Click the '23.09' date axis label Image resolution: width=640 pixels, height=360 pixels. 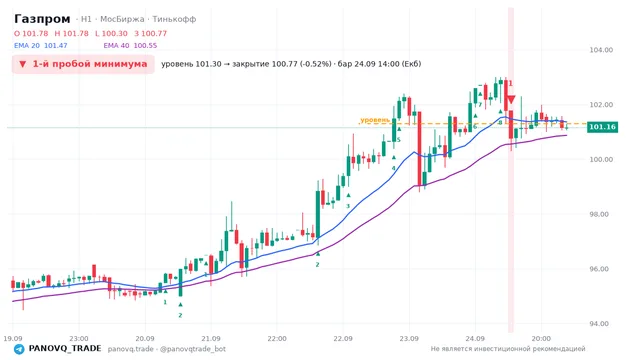click(x=409, y=338)
